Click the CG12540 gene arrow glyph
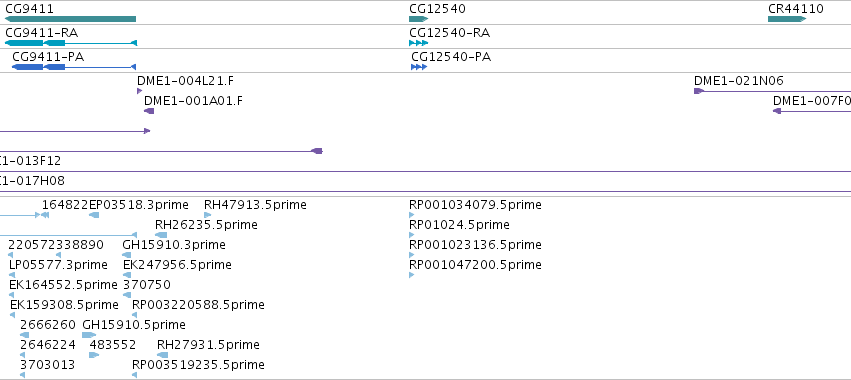851x380 pixels. (418, 19)
